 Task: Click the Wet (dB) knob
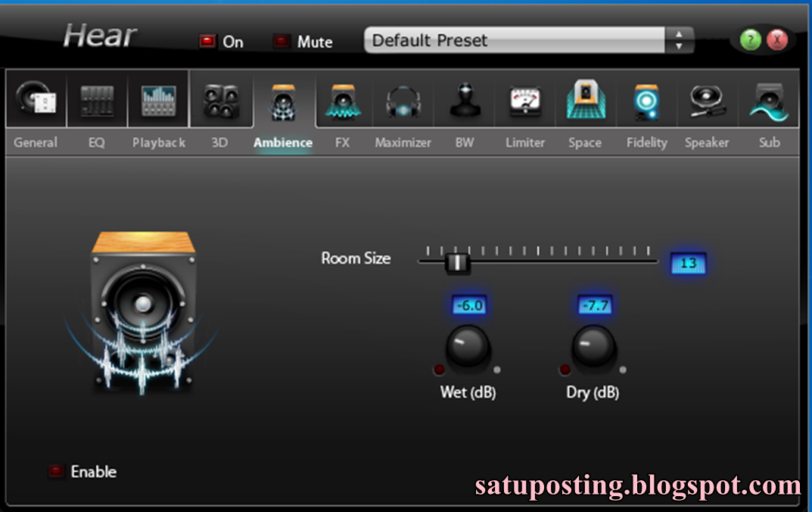(x=468, y=345)
